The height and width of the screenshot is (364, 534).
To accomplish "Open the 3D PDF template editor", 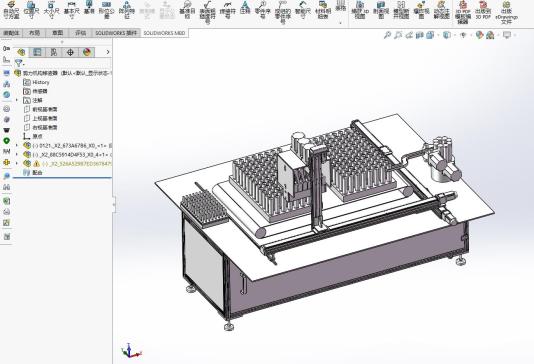I will [x=463, y=13].
